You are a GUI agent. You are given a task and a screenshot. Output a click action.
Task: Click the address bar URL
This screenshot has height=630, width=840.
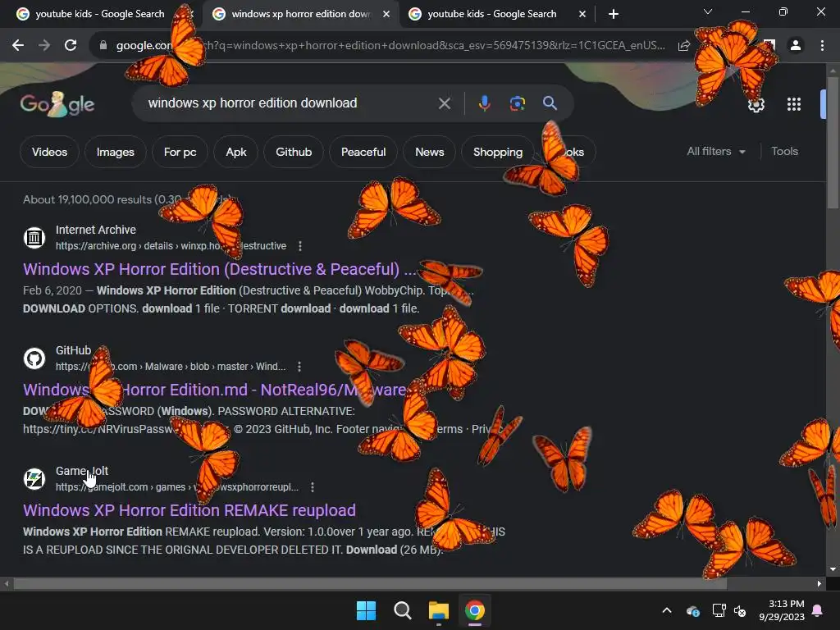tap(391, 46)
